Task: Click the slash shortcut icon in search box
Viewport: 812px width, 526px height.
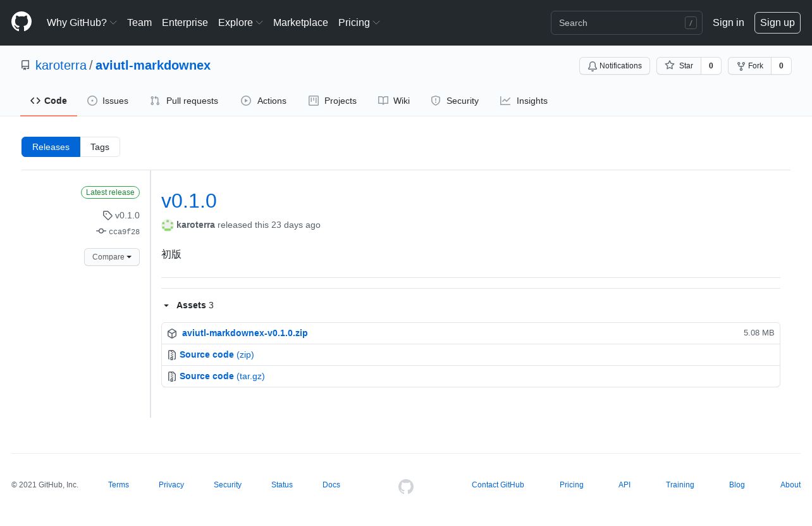Action: point(691,23)
